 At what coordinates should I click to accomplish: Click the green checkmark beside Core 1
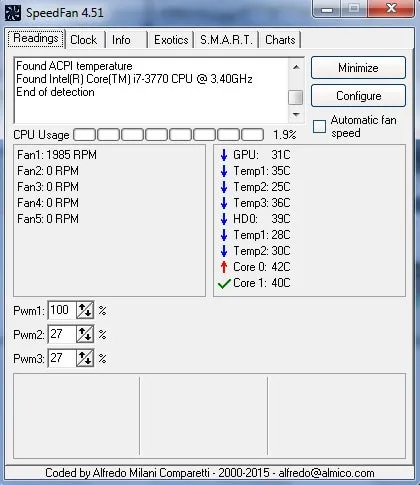(224, 284)
